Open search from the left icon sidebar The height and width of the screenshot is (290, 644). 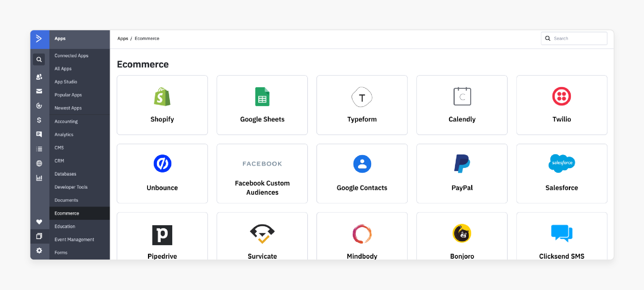point(39,59)
